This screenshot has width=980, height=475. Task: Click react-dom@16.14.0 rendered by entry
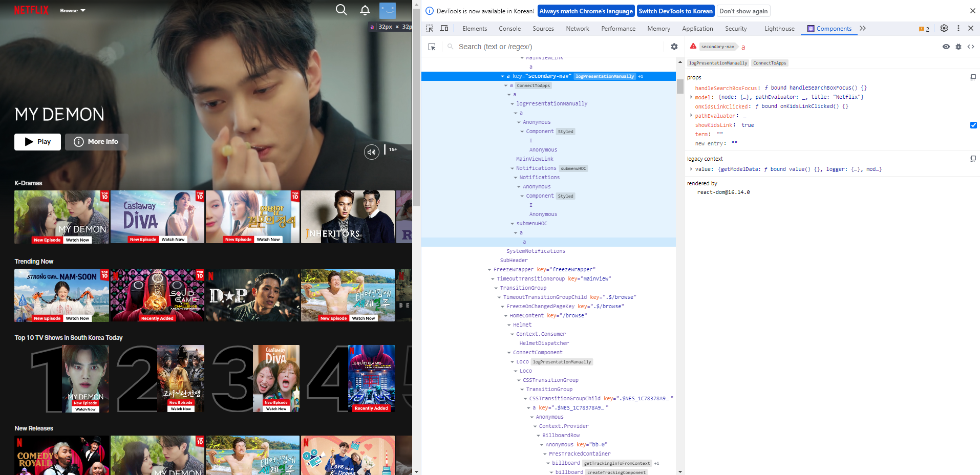point(723,192)
